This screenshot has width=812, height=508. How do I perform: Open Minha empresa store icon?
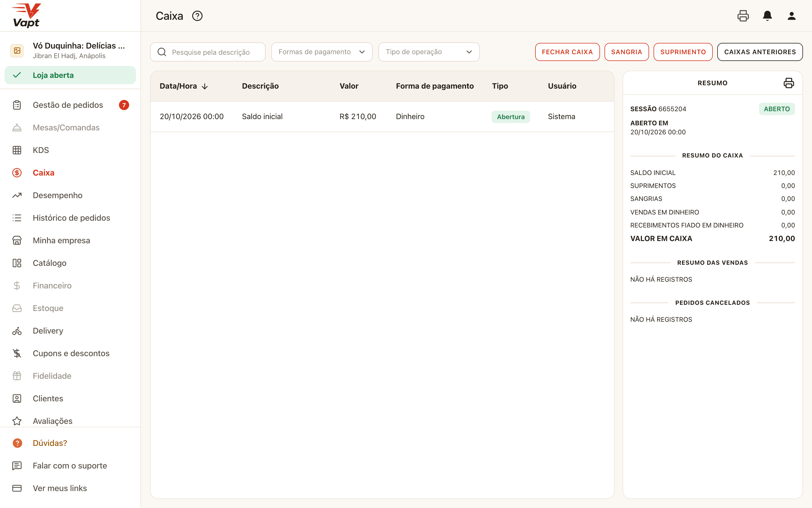click(x=17, y=240)
